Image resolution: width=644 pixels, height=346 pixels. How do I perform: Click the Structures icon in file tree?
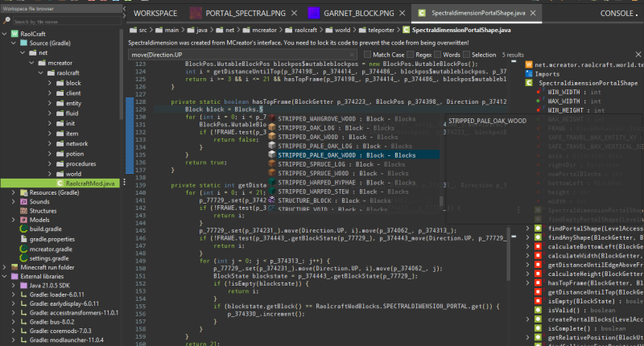click(24, 211)
